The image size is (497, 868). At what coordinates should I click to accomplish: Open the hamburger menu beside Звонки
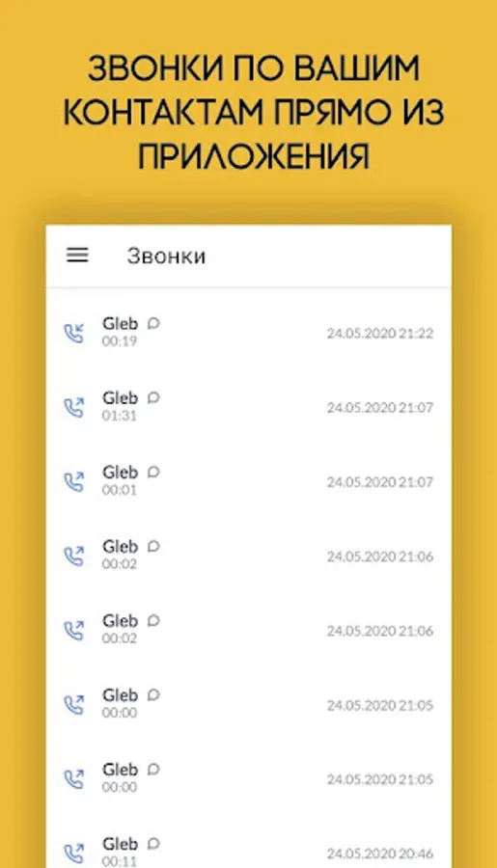(77, 256)
